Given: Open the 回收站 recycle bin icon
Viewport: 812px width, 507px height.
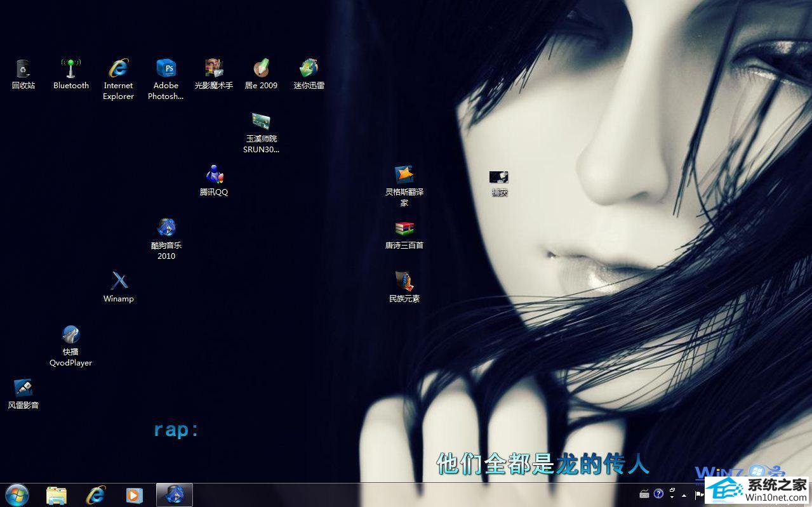Looking at the screenshot, I should click(23, 74).
